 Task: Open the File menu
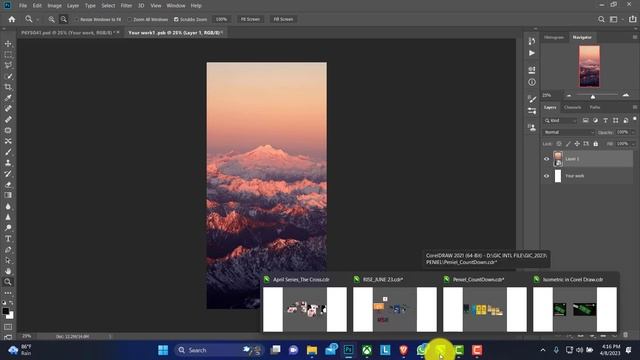23,6
